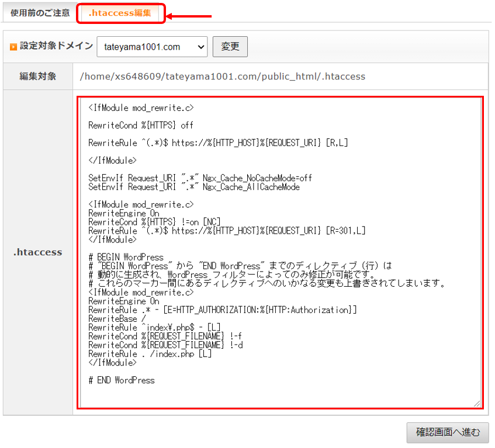Select the .htaccess編集 tab

[120, 13]
